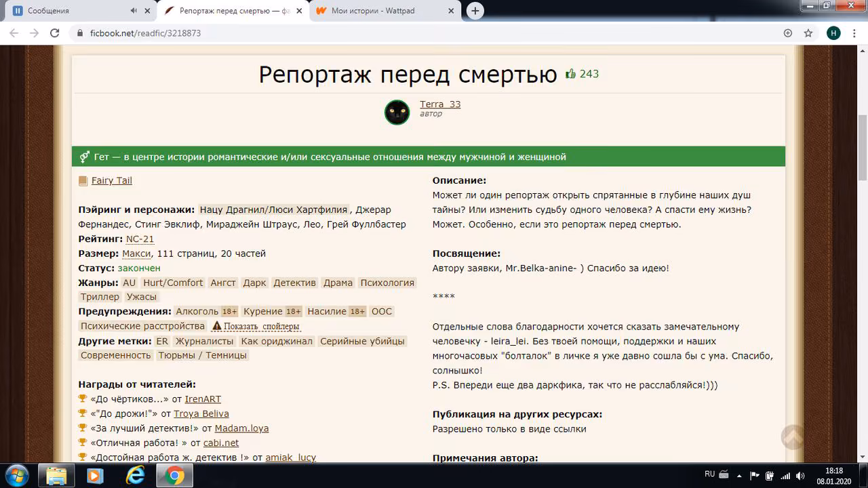
Task: Open amiak_lucy user link
Action: pos(291,457)
